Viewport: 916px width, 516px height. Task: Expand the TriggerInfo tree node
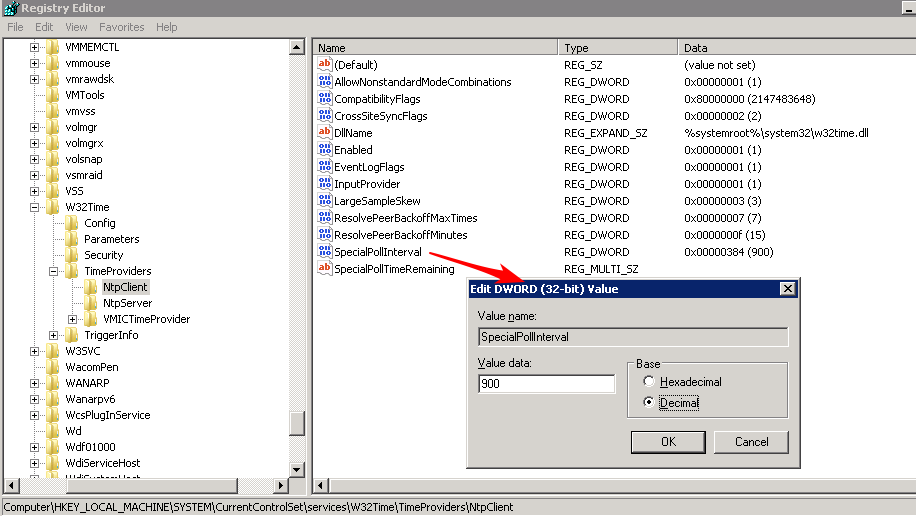[54, 335]
